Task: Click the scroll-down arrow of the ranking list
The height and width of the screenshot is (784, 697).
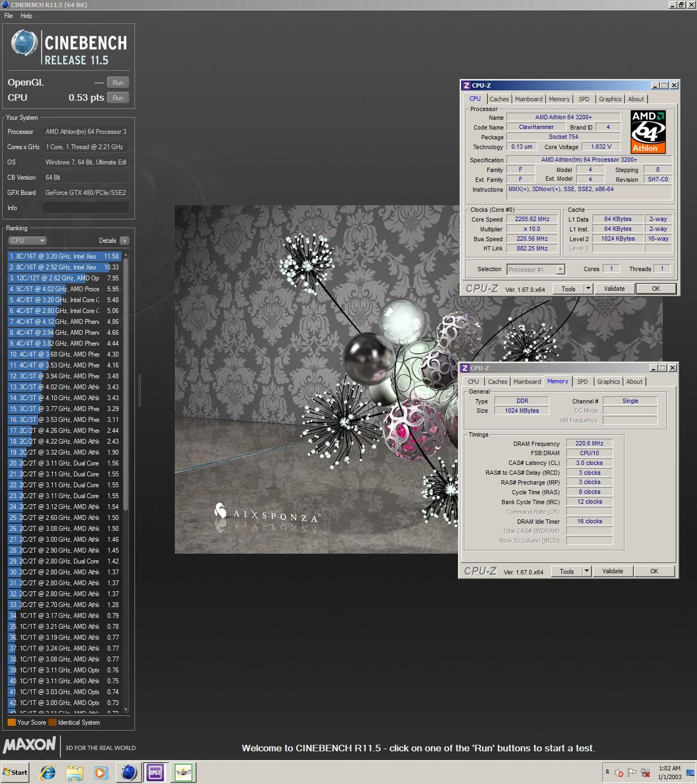Action: pos(126,709)
